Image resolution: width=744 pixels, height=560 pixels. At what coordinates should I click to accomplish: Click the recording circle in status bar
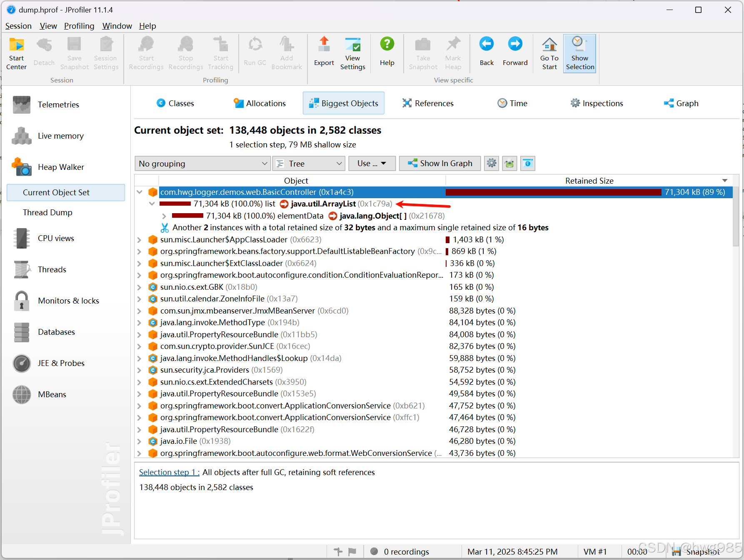tap(374, 551)
